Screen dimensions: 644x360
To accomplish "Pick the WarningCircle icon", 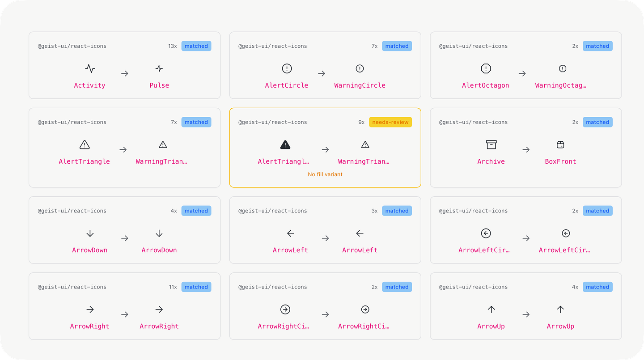I will (360, 68).
